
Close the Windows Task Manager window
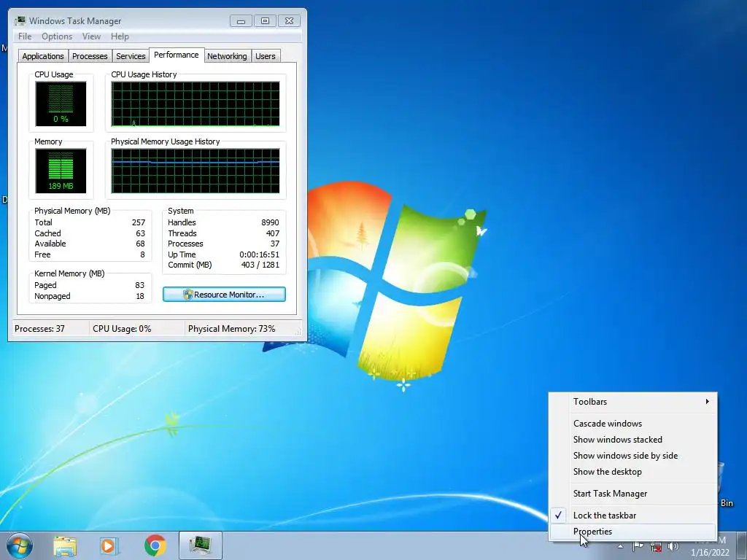289,21
